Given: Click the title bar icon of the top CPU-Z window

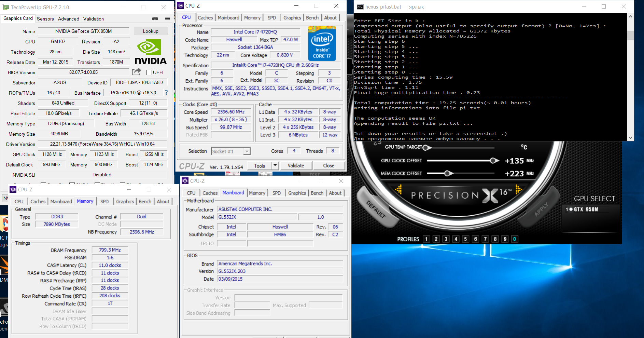Looking at the screenshot, I should pyautogui.click(x=180, y=5).
